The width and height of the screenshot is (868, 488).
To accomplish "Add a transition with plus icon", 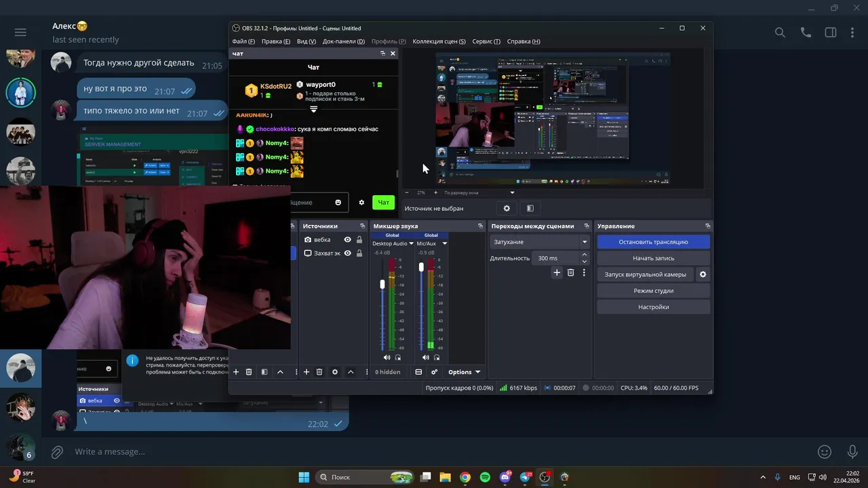I will 557,272.
